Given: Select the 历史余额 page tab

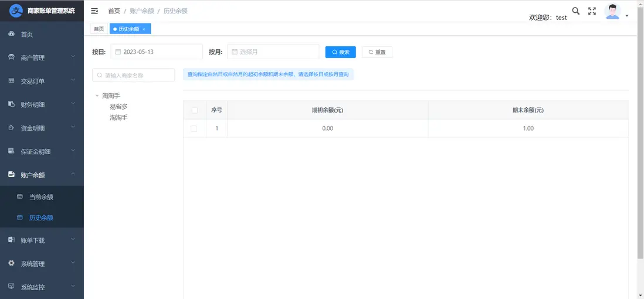Looking at the screenshot, I should (130, 29).
